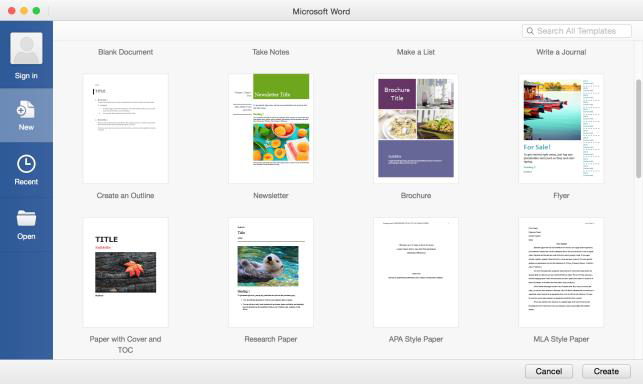Viewport: 643px width, 384px height.
Task: Choose Paper with Cover and TOC template
Action: 125,272
